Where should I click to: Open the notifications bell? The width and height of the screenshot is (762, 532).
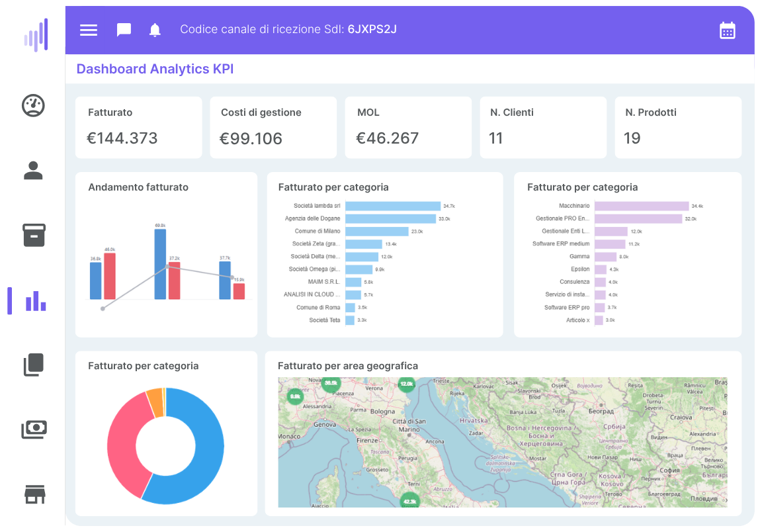(x=155, y=30)
